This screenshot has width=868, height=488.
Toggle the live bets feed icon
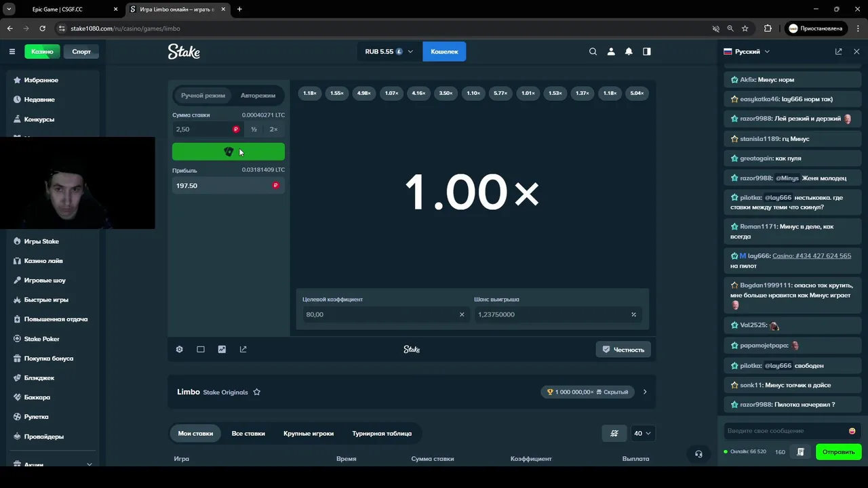pos(614,433)
